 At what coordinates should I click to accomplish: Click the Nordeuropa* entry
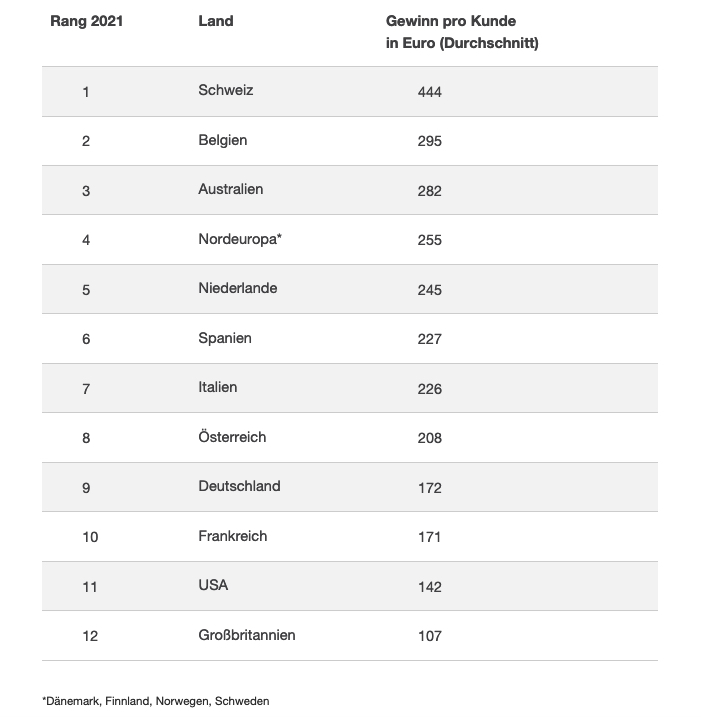[240, 239]
